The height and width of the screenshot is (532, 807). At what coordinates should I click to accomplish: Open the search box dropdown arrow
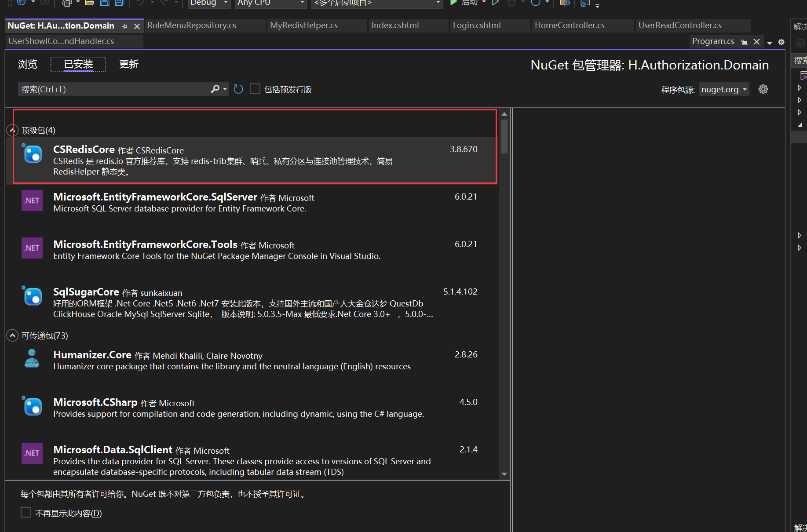click(x=225, y=89)
